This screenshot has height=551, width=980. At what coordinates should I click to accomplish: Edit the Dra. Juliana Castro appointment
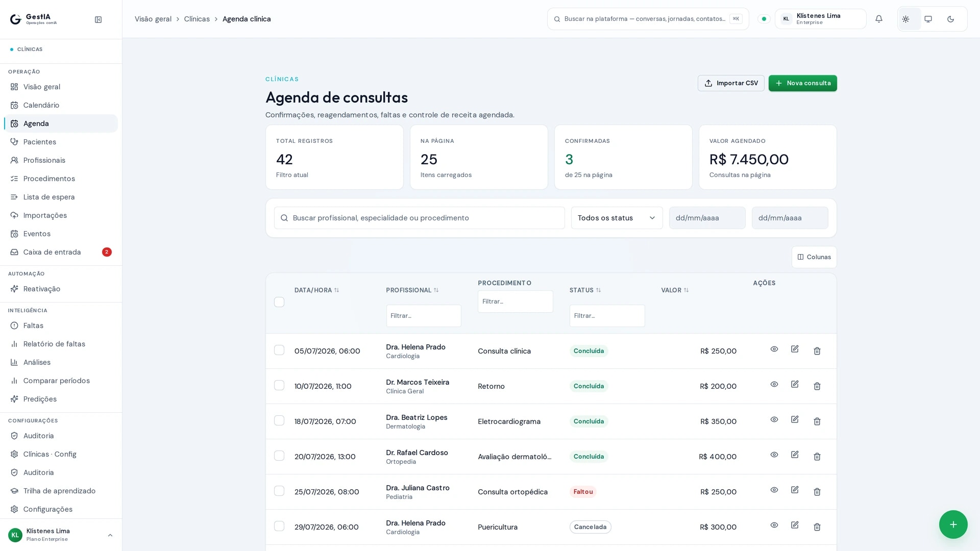(795, 490)
